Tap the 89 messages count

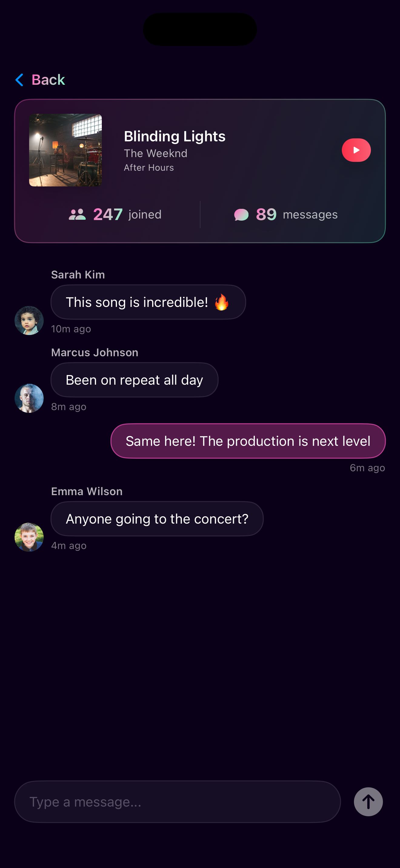(266, 214)
